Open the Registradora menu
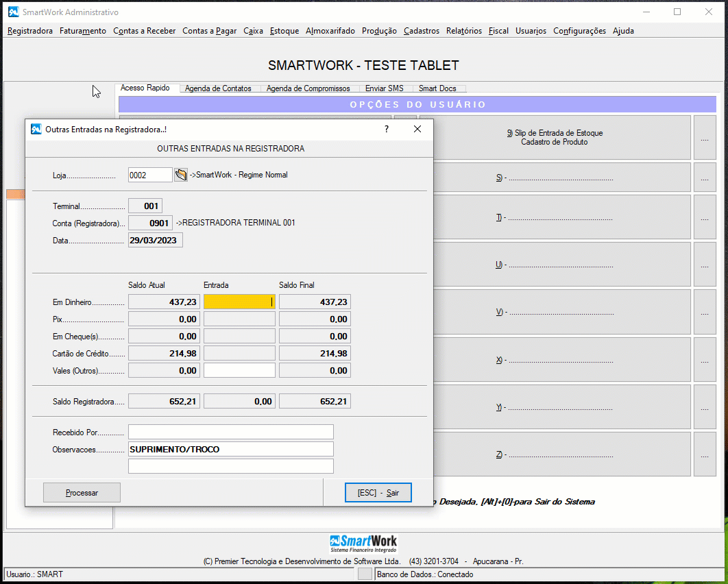Image resolution: width=728 pixels, height=584 pixels. 30,31
